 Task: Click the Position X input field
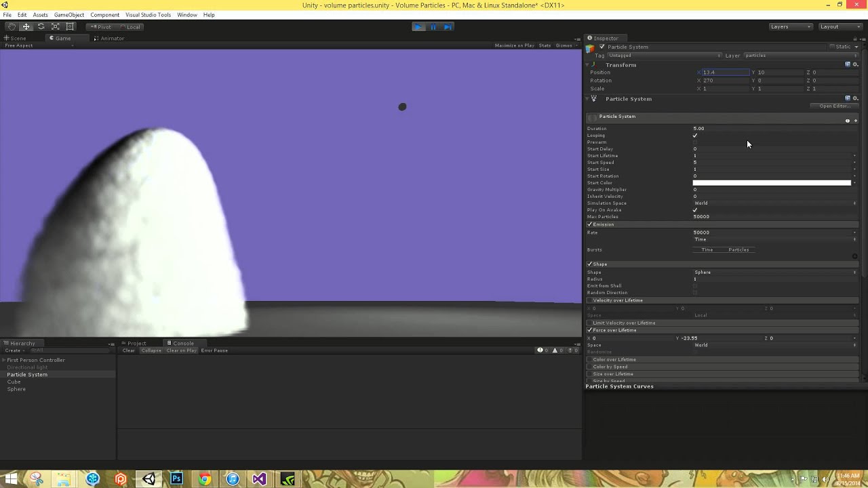tap(726, 73)
